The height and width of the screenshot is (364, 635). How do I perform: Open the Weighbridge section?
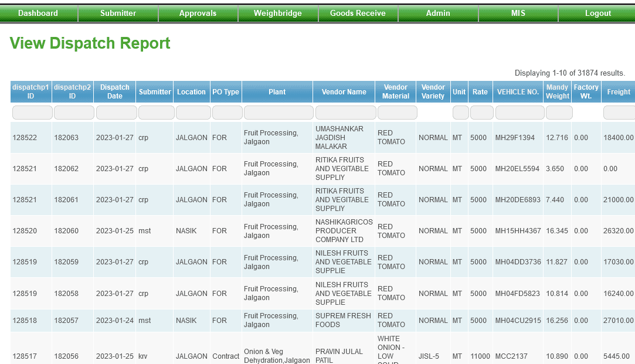coord(278,13)
